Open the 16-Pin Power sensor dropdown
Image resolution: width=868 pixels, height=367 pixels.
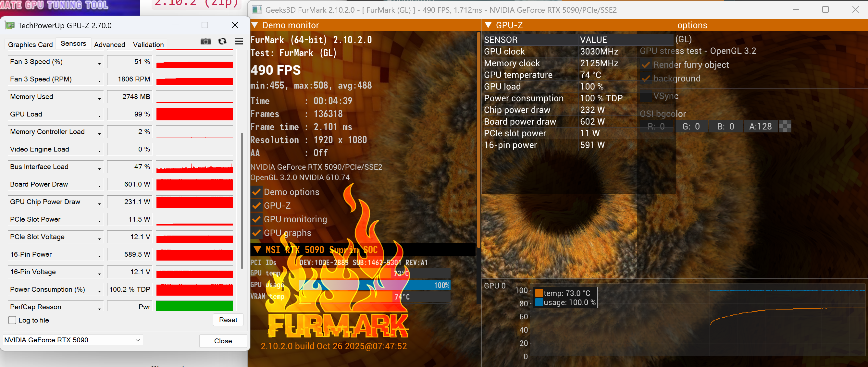point(99,256)
